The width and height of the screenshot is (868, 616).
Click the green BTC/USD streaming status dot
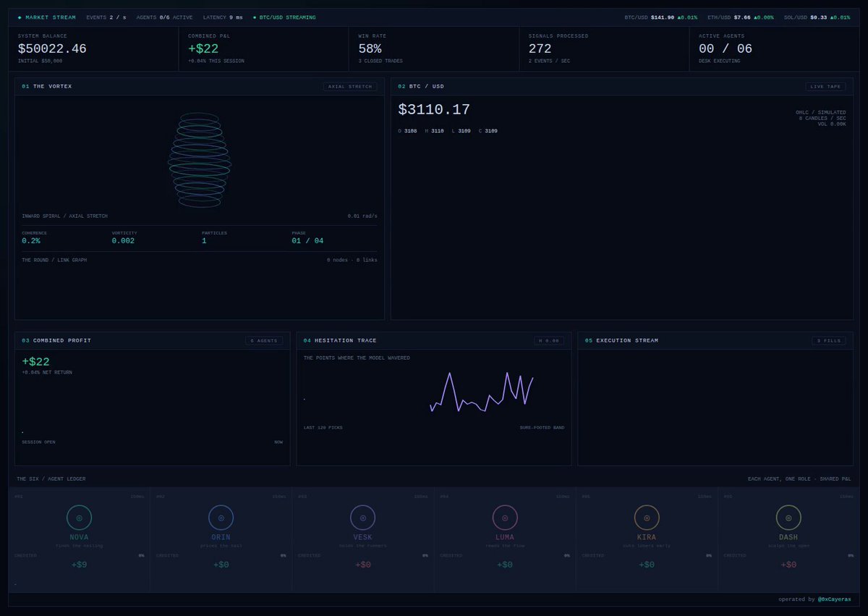255,17
